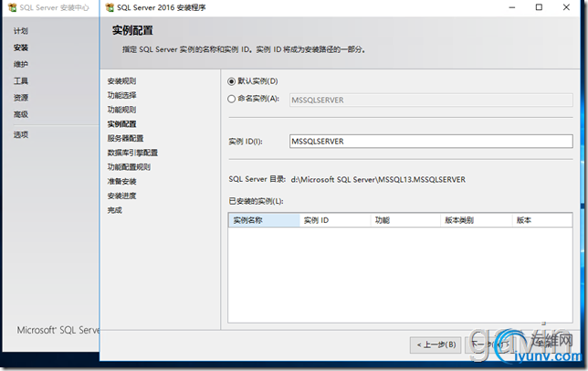This screenshot has height=371, width=588.
Task: Click the SQL Server 安装中心 title bar icon
Action: 13,7
